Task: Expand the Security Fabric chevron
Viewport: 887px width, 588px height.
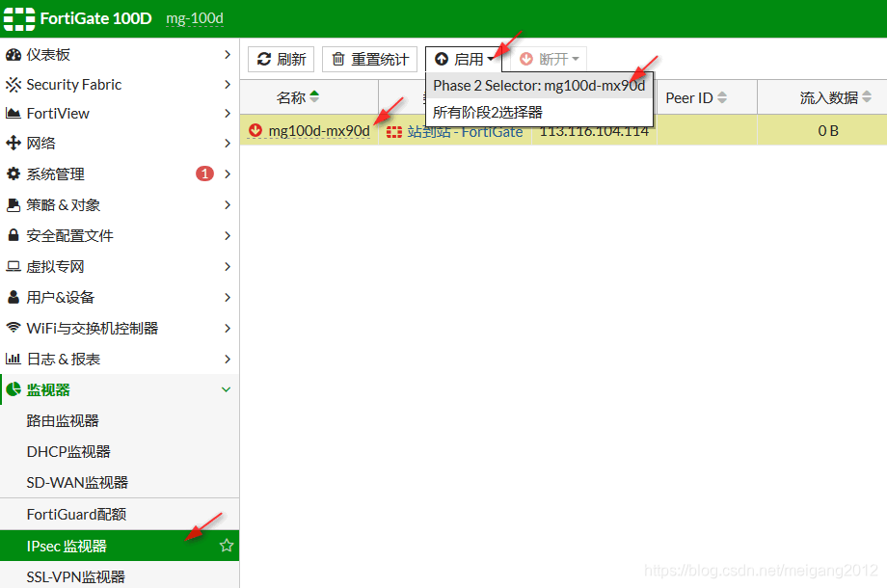Action: 228,84
